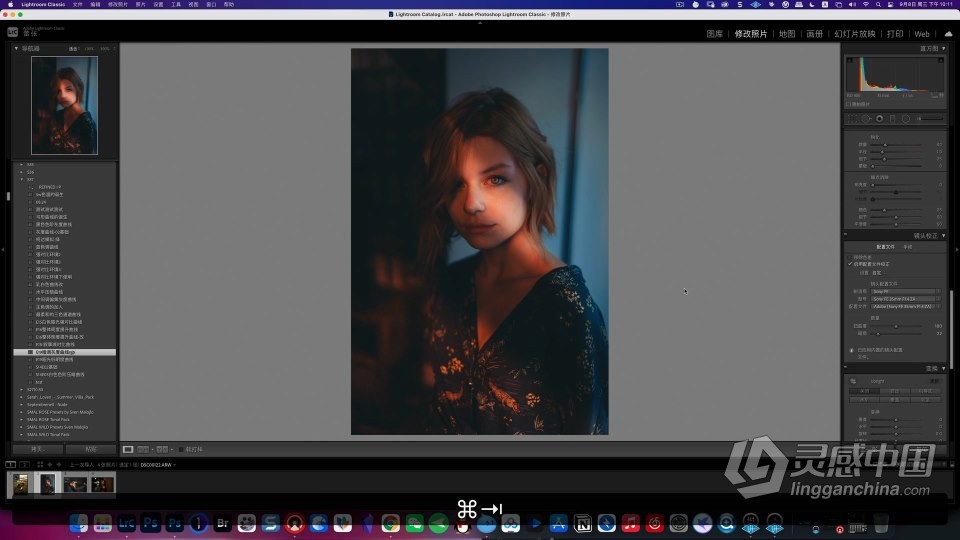This screenshot has height=540, width=960.
Task: Open Grid view from filmstrip bar
Action: 40,465
